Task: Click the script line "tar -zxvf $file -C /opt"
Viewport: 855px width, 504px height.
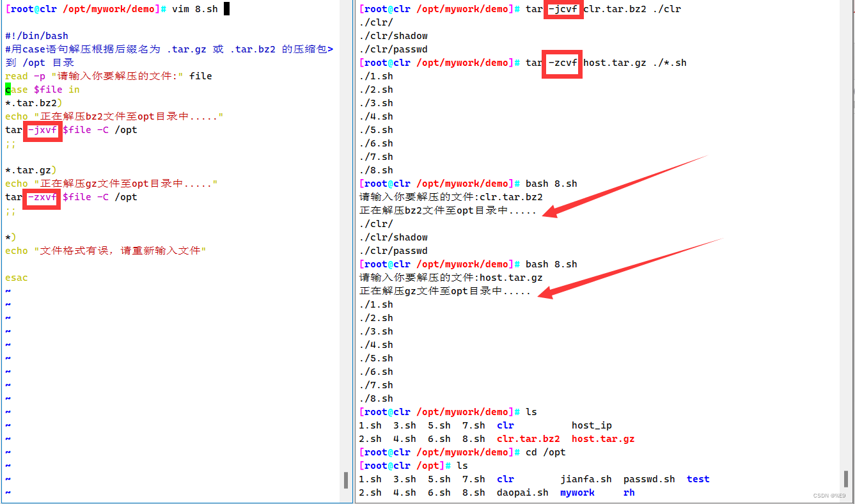Action: pyautogui.click(x=71, y=197)
